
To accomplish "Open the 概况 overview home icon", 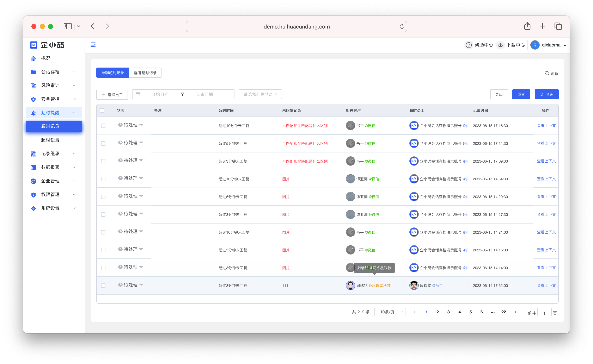I will click(33, 58).
